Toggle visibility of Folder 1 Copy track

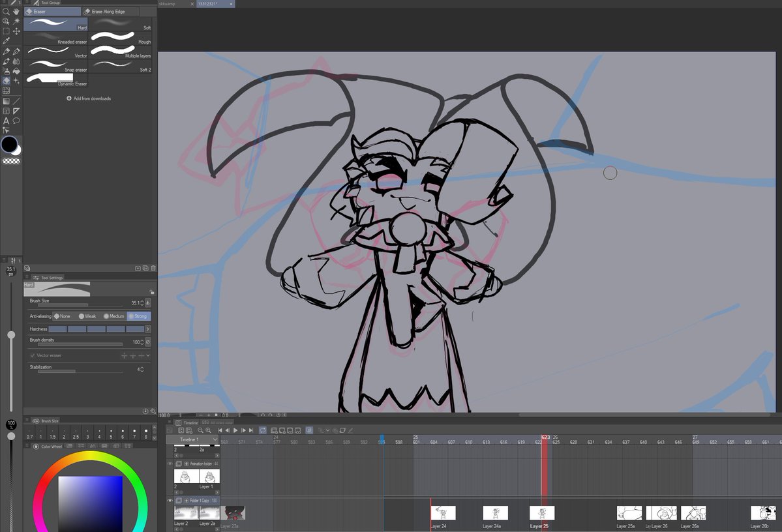pos(170,501)
